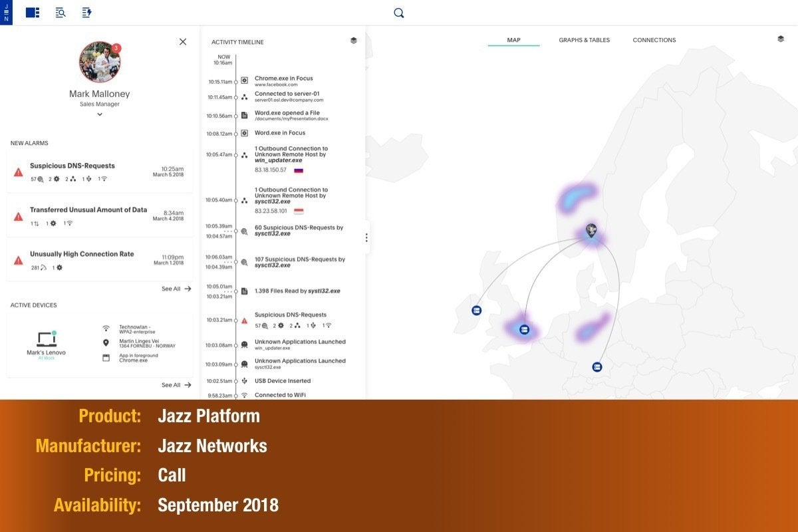Click the JN logo in top-left corner

[6, 13]
